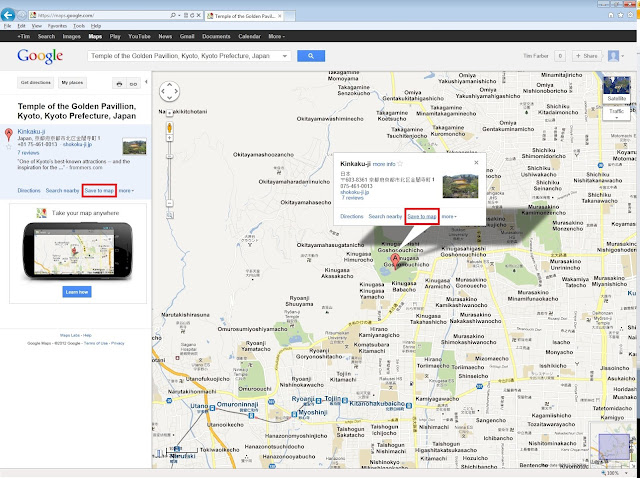
Task: Open the Help menu
Action: (96, 26)
